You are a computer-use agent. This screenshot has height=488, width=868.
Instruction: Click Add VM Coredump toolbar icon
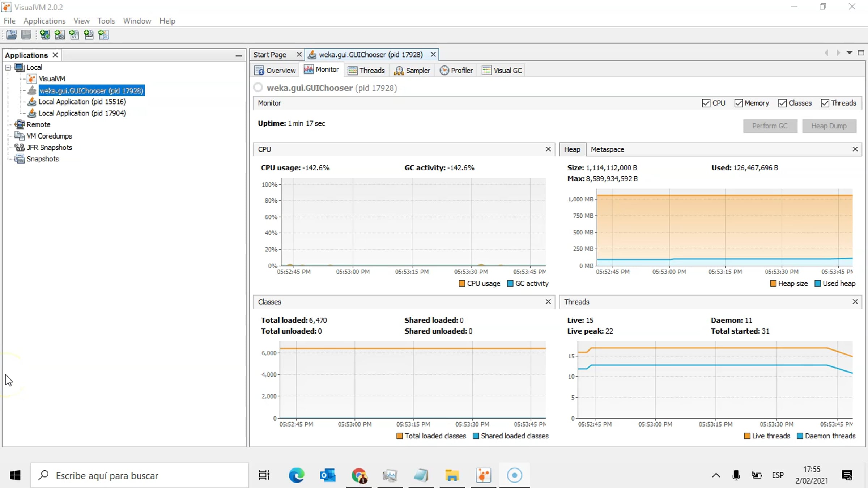pyautogui.click(x=74, y=35)
